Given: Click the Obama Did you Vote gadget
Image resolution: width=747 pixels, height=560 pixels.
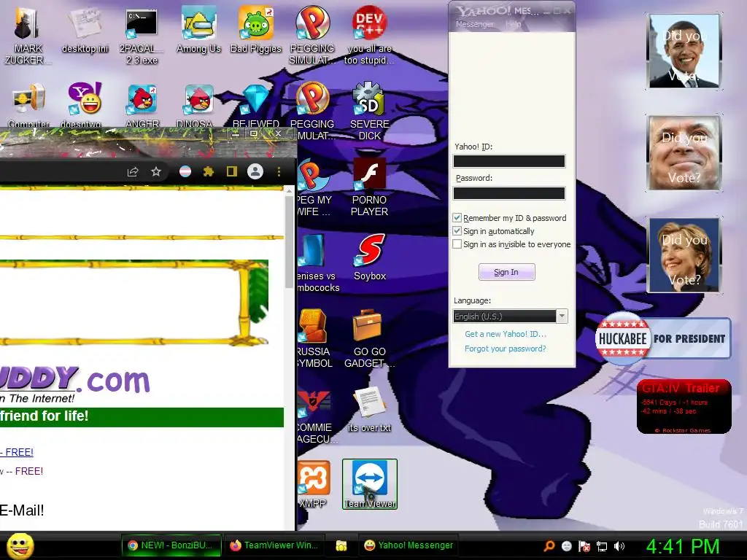Looking at the screenshot, I should pos(684,51).
